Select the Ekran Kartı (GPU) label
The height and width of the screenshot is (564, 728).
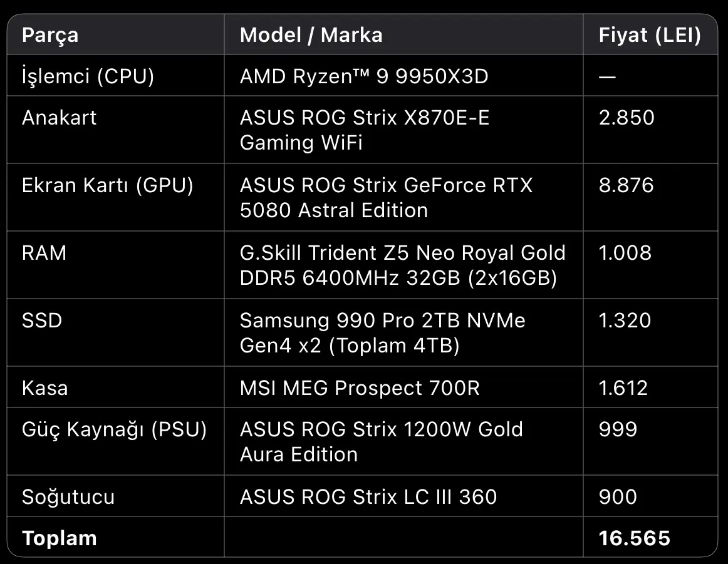coord(107,185)
